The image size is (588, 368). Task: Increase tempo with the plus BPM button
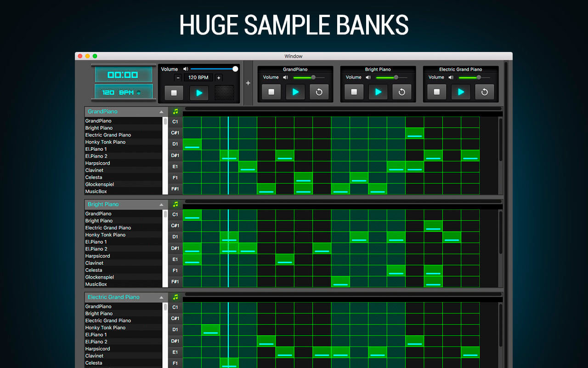click(219, 78)
